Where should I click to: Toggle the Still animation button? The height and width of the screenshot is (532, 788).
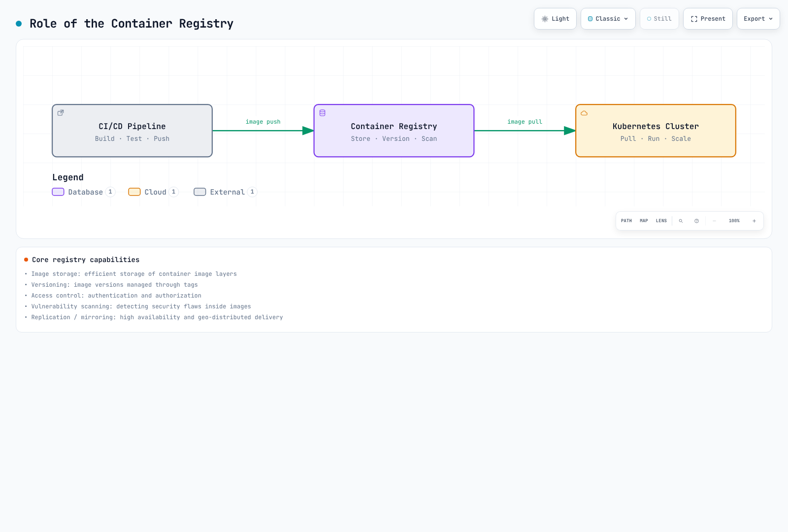(x=659, y=19)
